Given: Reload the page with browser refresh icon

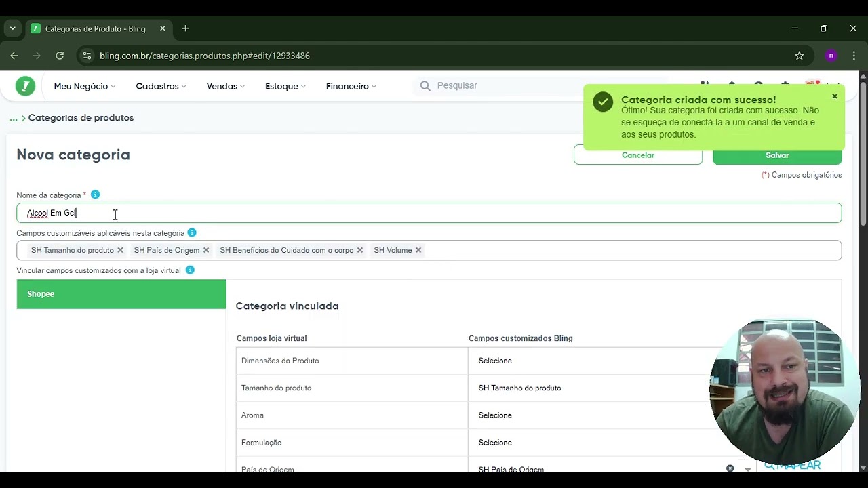Looking at the screenshot, I should [x=60, y=56].
